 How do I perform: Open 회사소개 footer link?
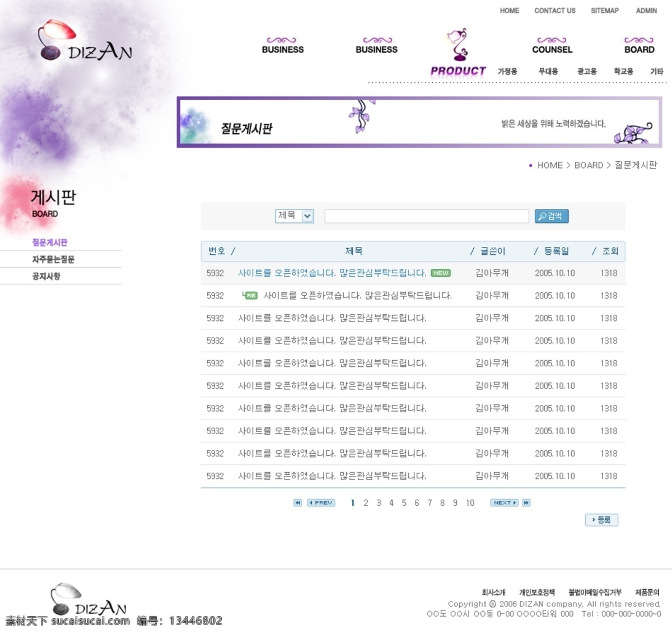493,592
